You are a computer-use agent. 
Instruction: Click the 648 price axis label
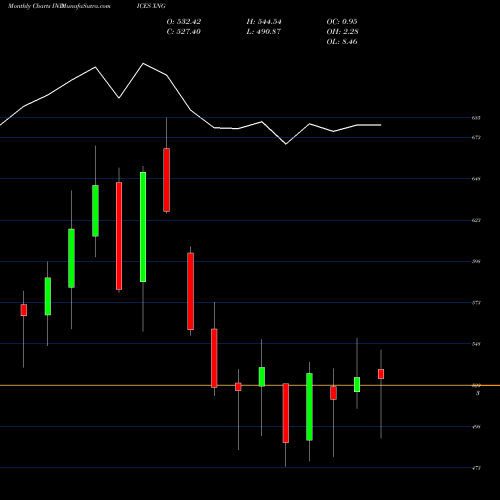(x=476, y=179)
